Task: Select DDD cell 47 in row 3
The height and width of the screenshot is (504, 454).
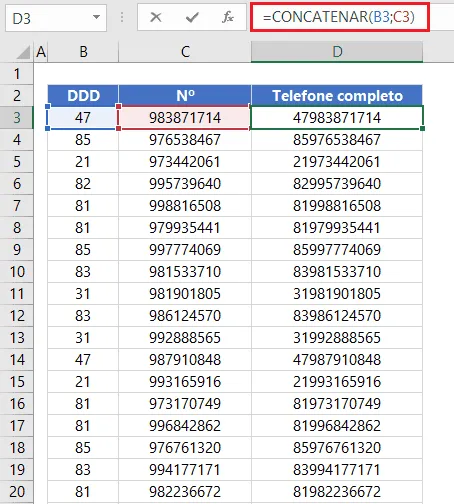Action: pyautogui.click(x=83, y=118)
